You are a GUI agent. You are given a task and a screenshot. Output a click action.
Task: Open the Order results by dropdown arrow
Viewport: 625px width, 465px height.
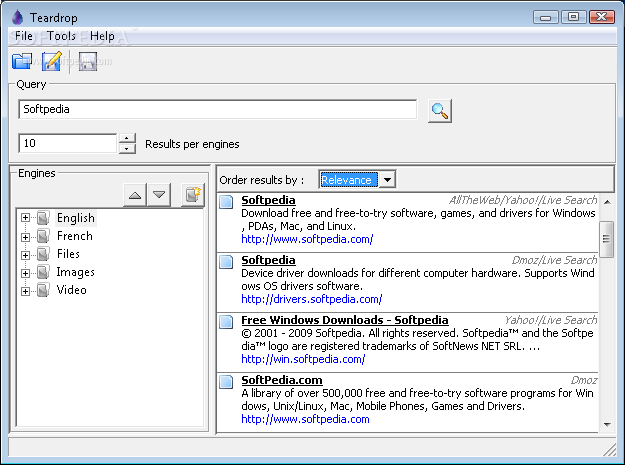click(x=387, y=180)
